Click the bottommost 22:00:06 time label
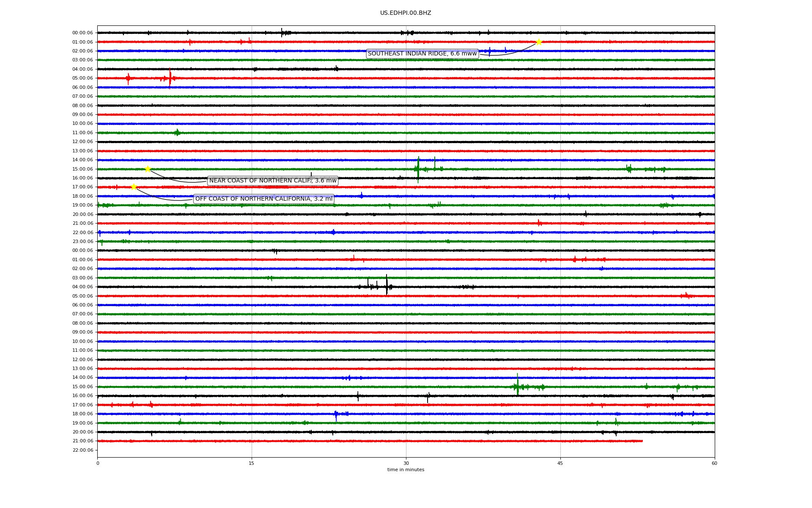 pyautogui.click(x=82, y=450)
